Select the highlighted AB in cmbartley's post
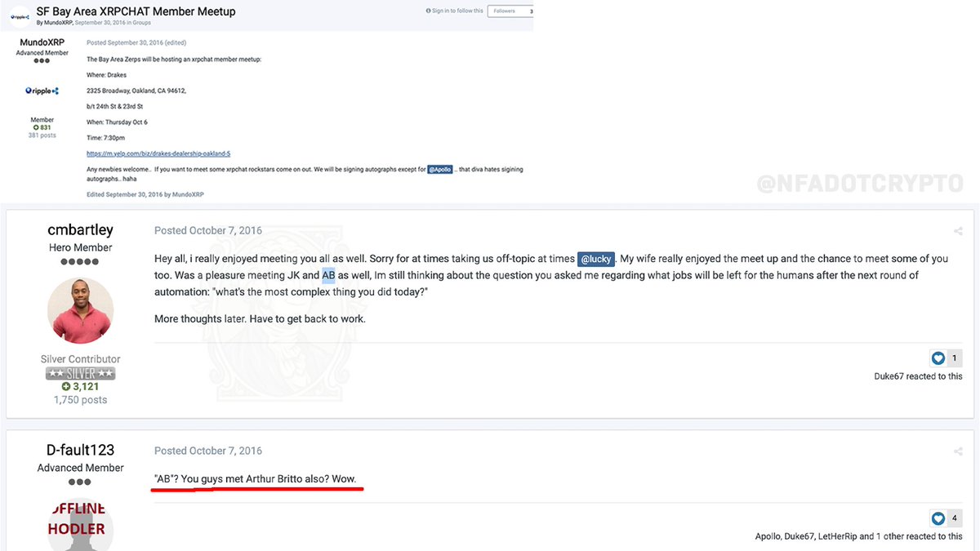This screenshot has height=551, width=980. pyautogui.click(x=328, y=275)
